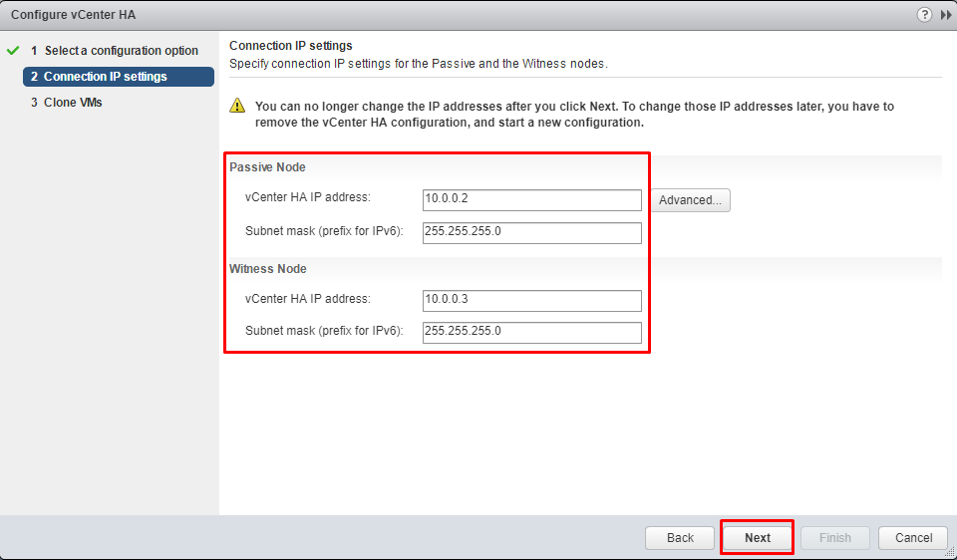This screenshot has height=560, width=957.
Task: Select step 3 Clone VMs
Action: 67,103
